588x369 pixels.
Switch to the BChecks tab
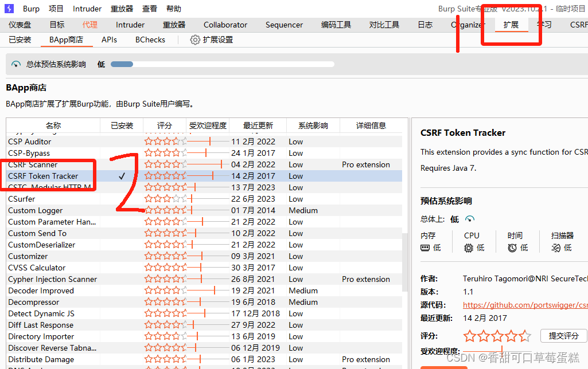tap(150, 40)
